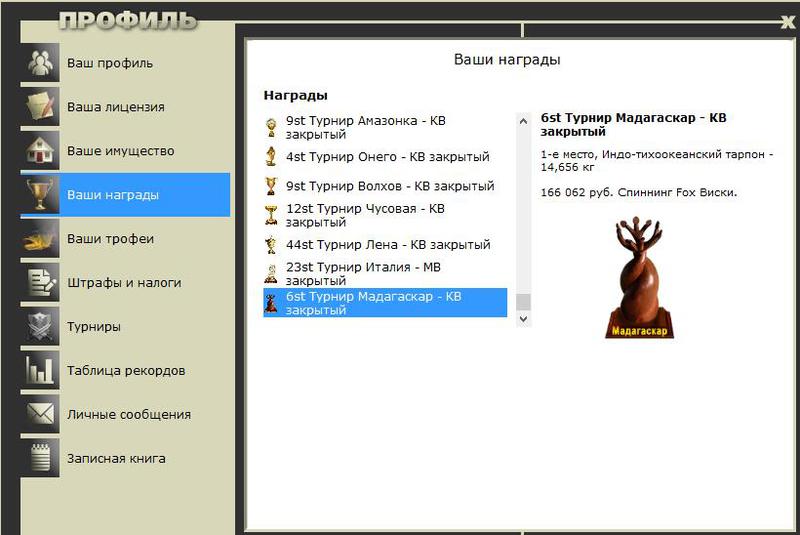Click the prize text 166 062 руб.

point(576,193)
